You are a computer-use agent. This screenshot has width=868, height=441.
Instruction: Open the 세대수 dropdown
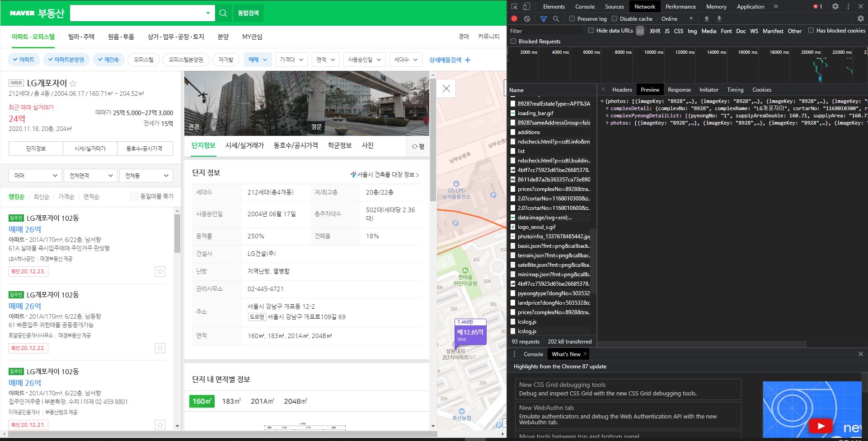pos(405,60)
